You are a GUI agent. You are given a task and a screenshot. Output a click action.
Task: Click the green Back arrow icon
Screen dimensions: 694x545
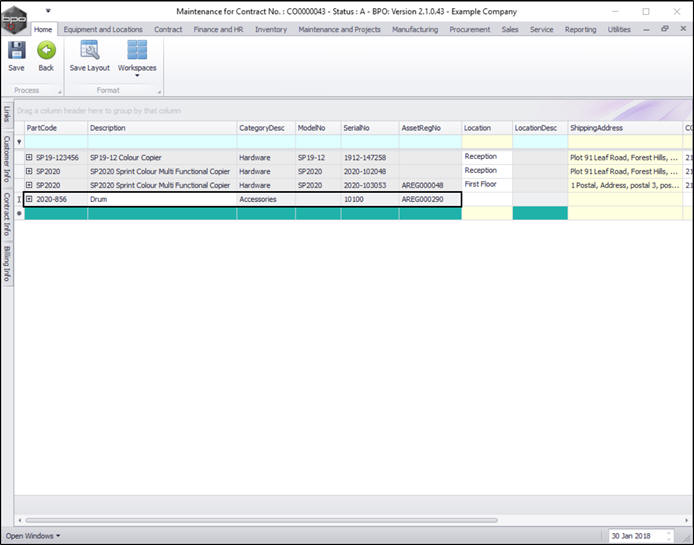pyautogui.click(x=46, y=50)
